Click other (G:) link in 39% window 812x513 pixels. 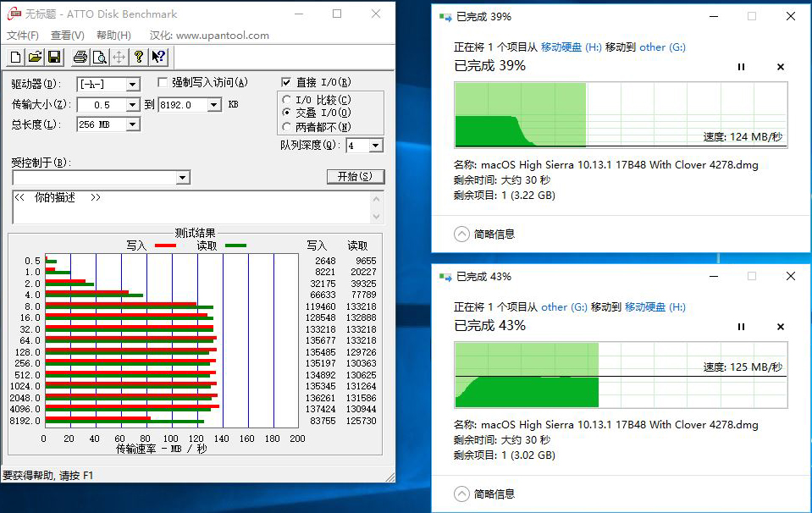[x=662, y=47]
